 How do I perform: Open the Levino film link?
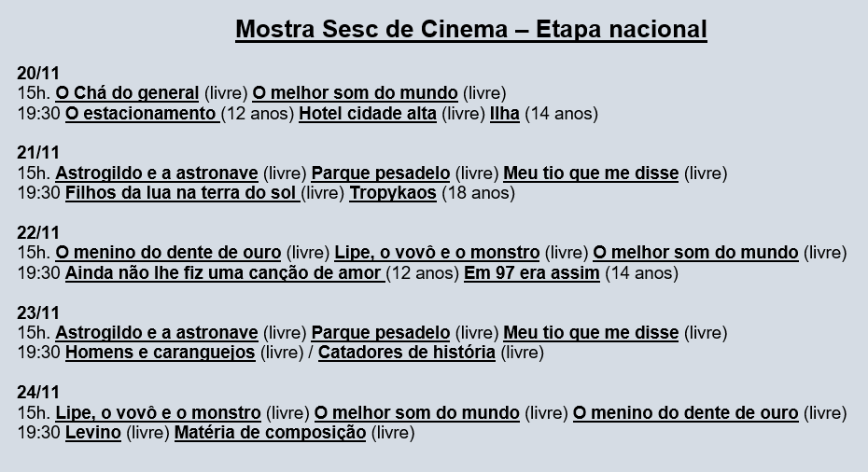point(93,432)
